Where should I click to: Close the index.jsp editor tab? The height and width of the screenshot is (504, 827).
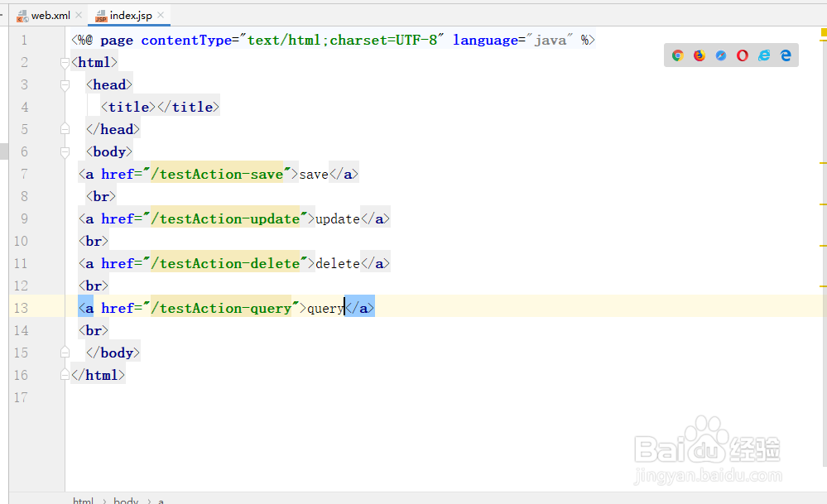tap(161, 15)
